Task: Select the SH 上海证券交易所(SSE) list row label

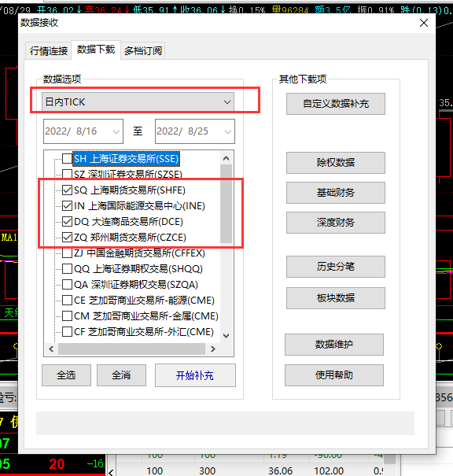Action: tap(126, 159)
